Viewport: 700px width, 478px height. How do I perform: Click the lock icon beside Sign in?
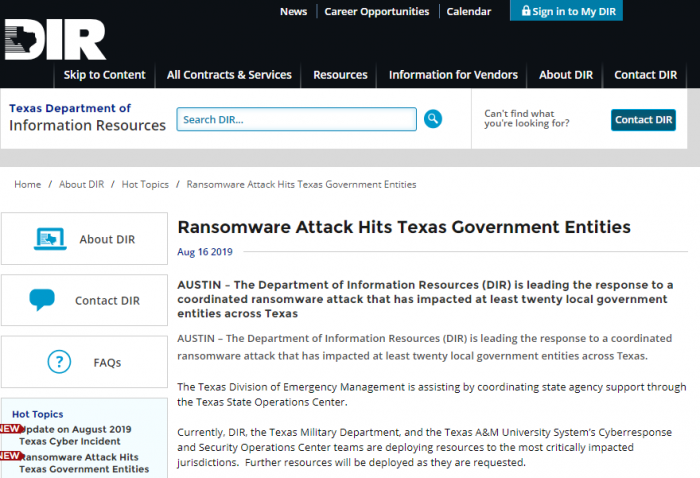(524, 12)
